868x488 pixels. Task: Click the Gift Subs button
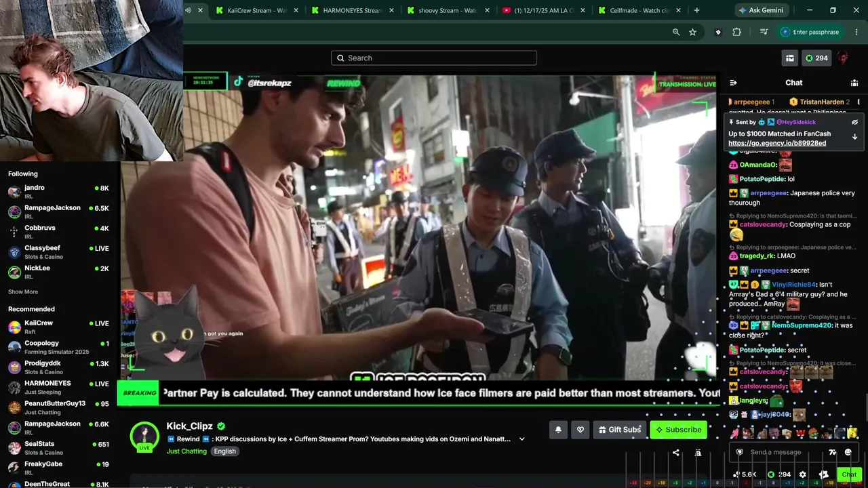pos(620,430)
